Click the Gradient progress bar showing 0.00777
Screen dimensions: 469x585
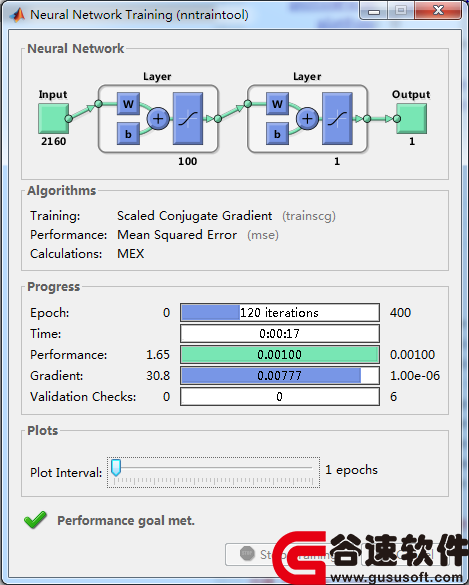280,375
